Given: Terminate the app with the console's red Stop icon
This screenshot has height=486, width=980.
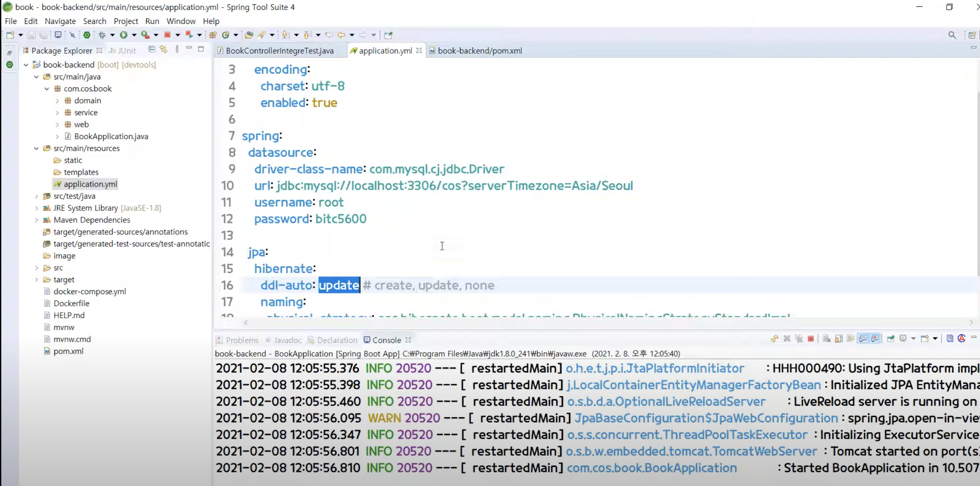Looking at the screenshot, I should [x=811, y=339].
